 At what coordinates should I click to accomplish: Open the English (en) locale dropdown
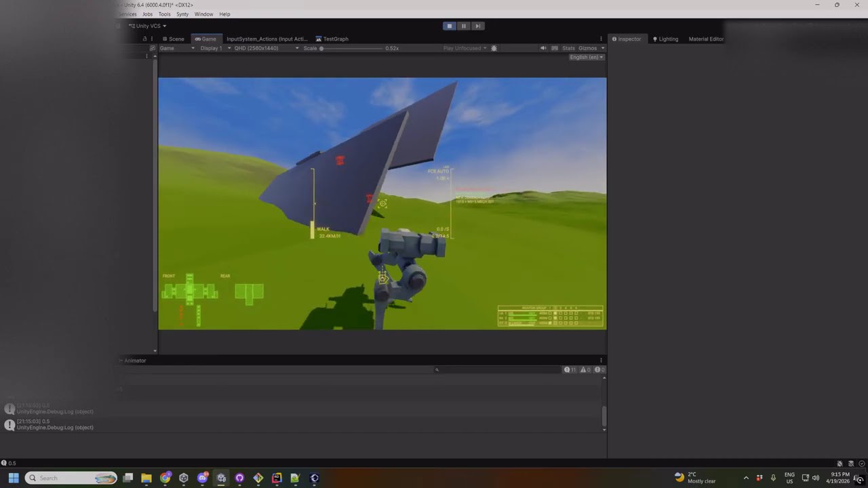click(x=587, y=57)
